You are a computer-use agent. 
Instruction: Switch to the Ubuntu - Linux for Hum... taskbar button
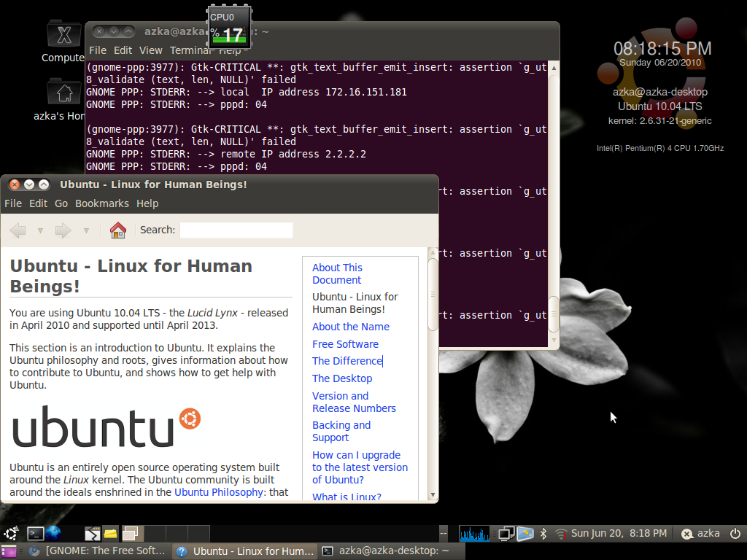[x=245, y=551]
